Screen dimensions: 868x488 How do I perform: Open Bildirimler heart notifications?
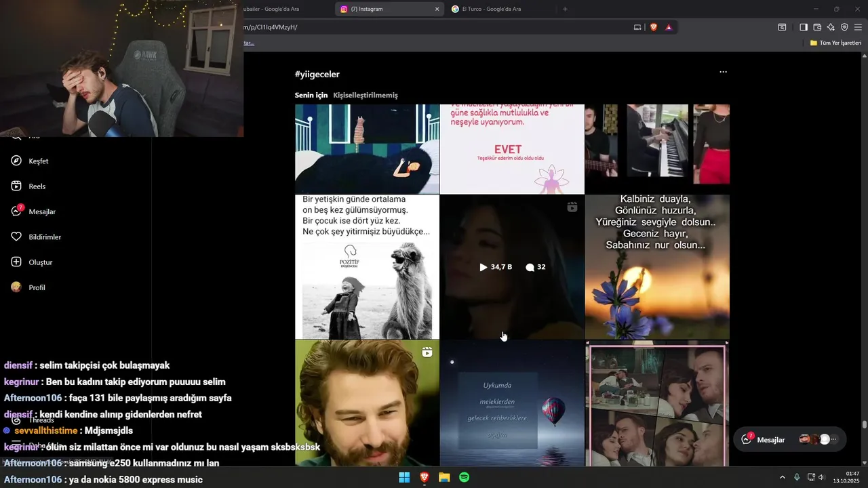36,237
